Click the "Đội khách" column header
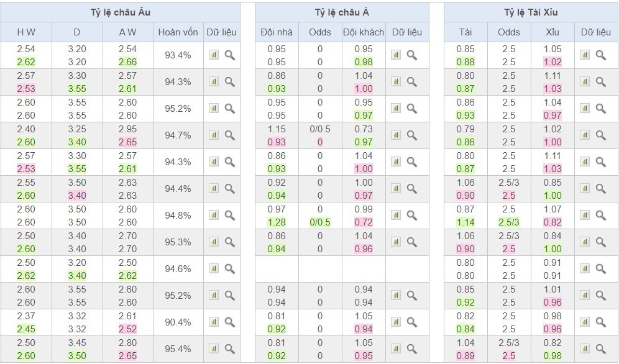The width and height of the screenshot is (619, 364). (364, 32)
